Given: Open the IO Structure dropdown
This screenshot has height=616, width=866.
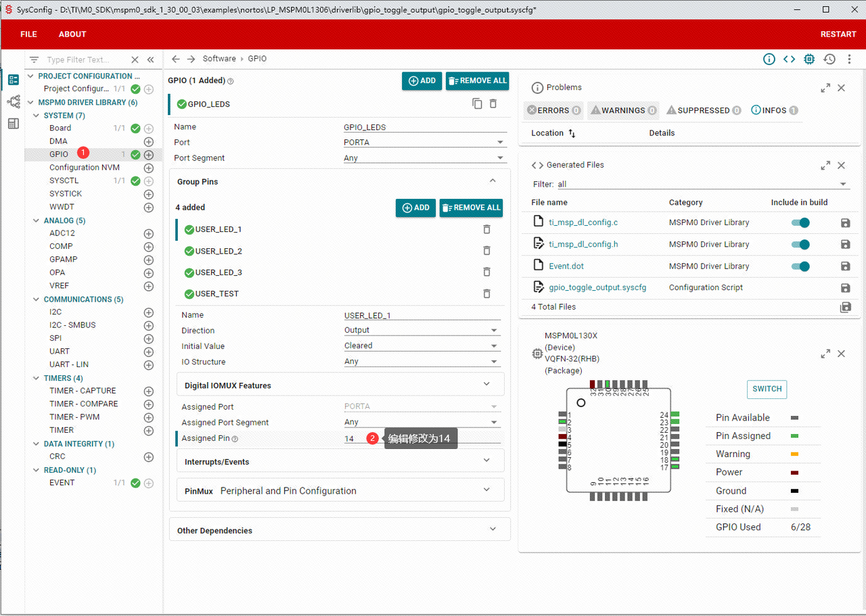Looking at the screenshot, I should (x=422, y=362).
